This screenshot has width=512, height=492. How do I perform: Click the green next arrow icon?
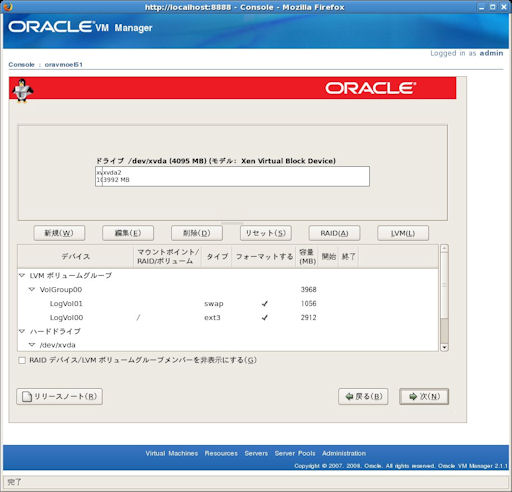pyautogui.click(x=413, y=396)
